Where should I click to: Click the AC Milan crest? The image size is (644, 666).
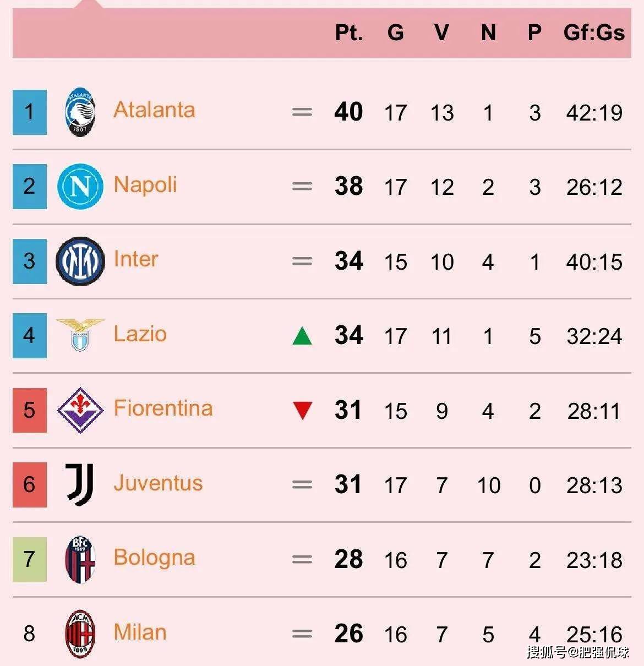(x=80, y=634)
